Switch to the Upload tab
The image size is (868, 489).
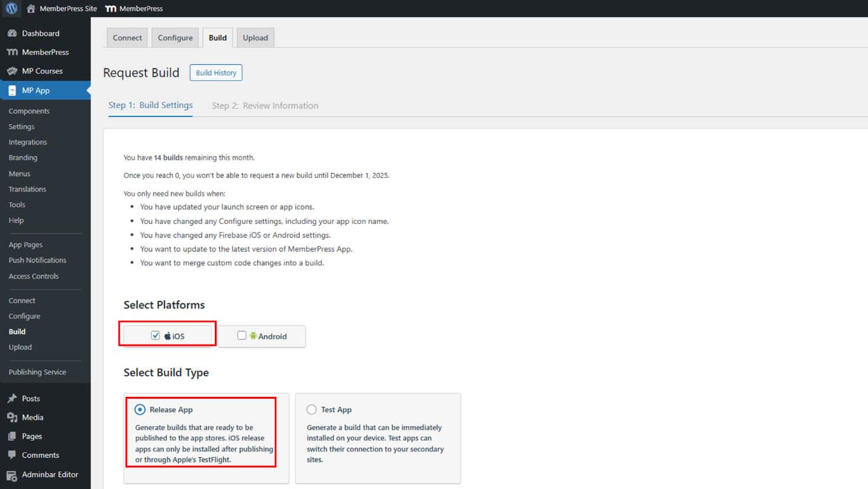coord(255,38)
